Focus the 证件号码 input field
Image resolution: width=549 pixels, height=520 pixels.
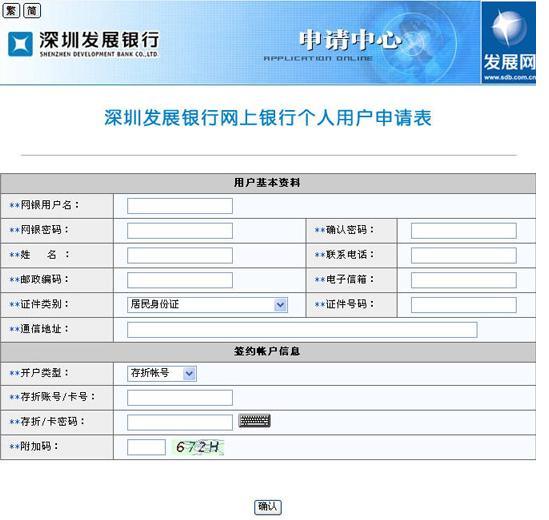coord(464,305)
